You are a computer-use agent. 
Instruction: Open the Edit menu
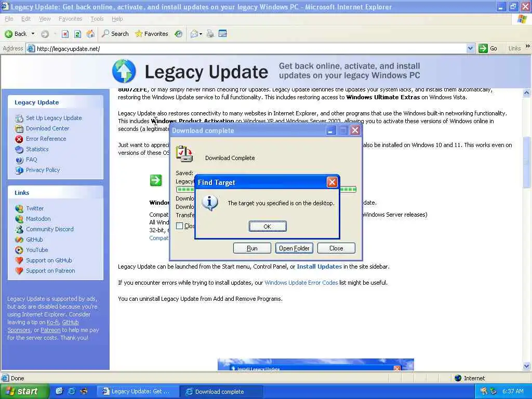coord(26,19)
